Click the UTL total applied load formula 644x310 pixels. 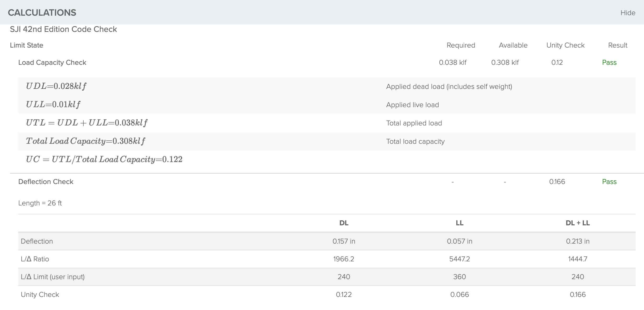point(87,123)
